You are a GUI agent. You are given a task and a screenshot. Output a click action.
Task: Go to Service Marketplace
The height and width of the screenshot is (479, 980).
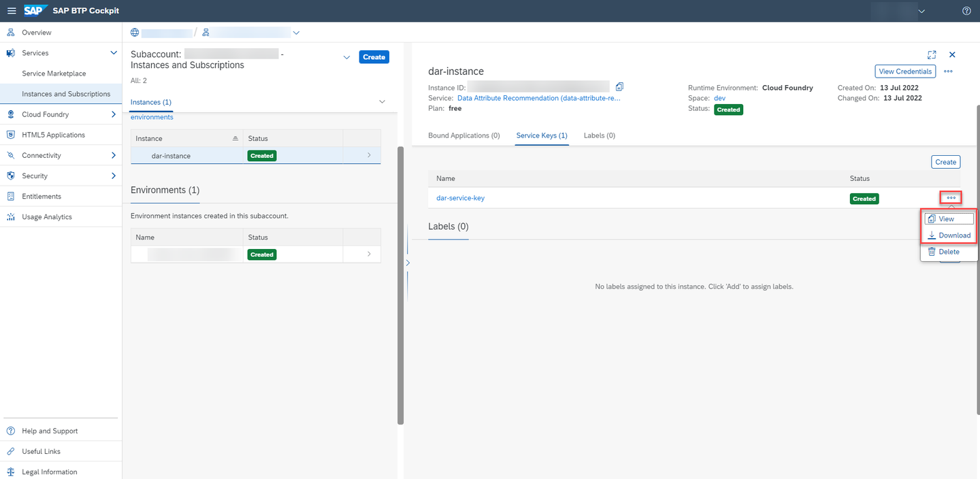tap(54, 73)
